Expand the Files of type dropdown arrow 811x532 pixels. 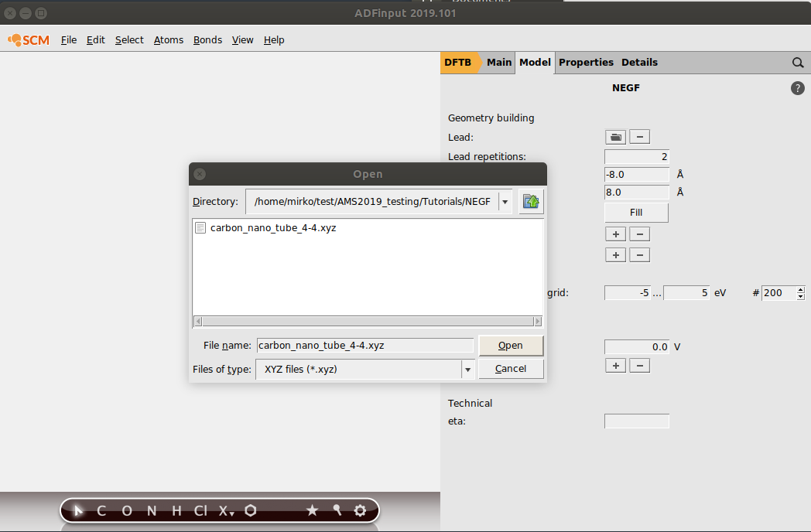click(x=467, y=369)
